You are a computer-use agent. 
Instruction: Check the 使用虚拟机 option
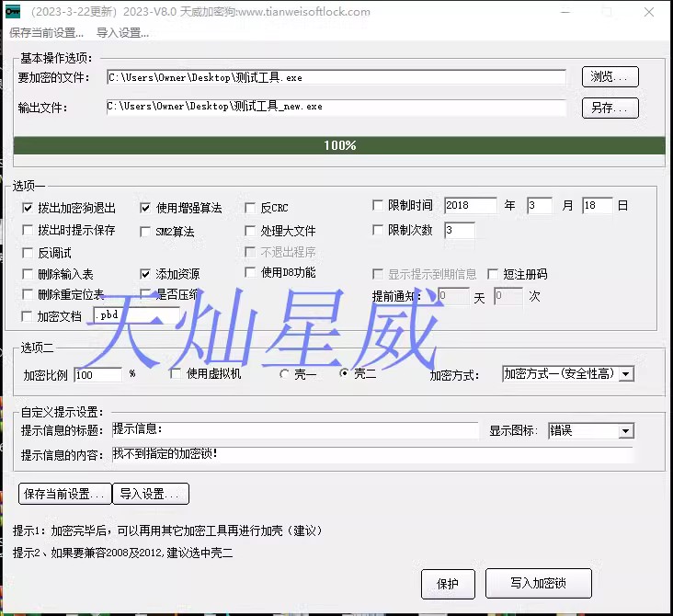(177, 373)
